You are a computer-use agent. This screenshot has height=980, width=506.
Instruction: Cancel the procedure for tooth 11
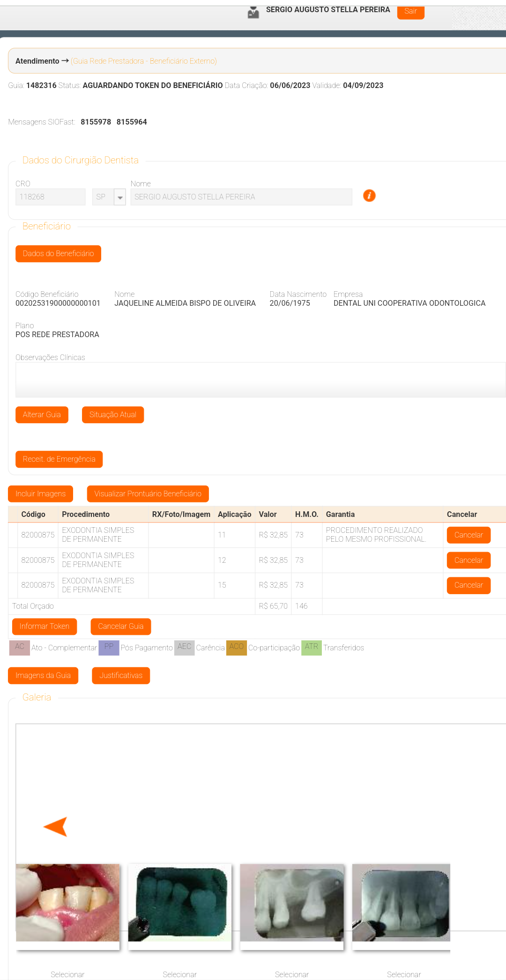coord(468,535)
